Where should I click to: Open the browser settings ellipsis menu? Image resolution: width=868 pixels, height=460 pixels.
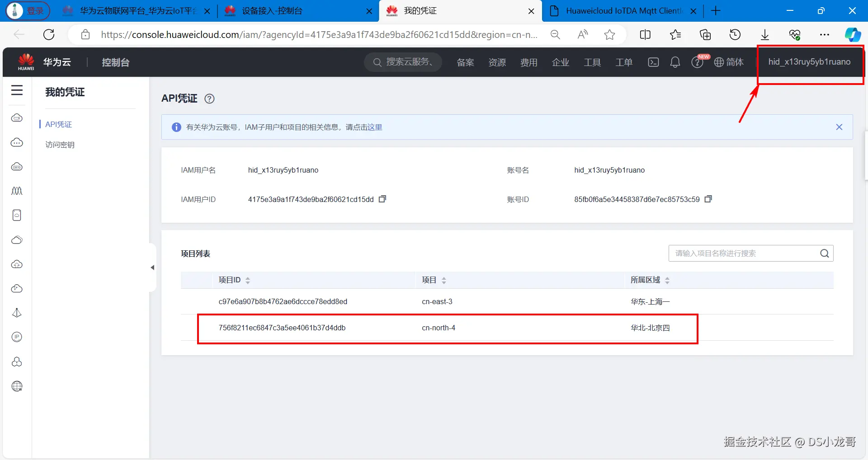pos(825,34)
